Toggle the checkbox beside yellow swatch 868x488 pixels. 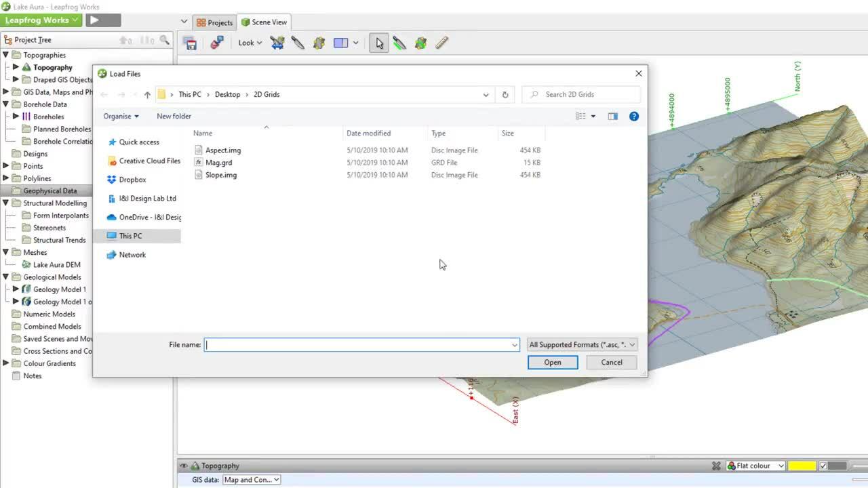(823, 466)
